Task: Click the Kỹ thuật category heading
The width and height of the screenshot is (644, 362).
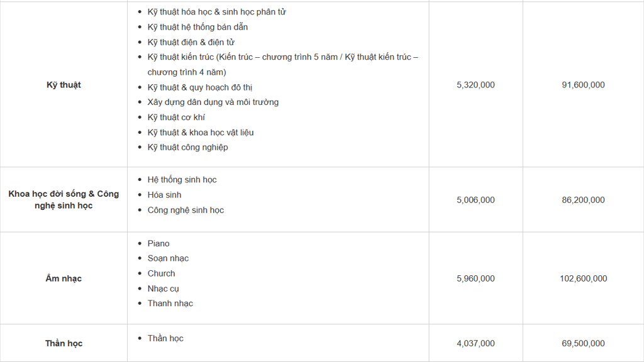Action: pyautogui.click(x=64, y=85)
